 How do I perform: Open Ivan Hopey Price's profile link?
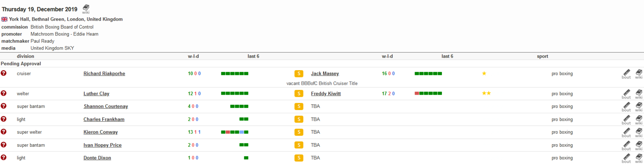pyautogui.click(x=102, y=145)
